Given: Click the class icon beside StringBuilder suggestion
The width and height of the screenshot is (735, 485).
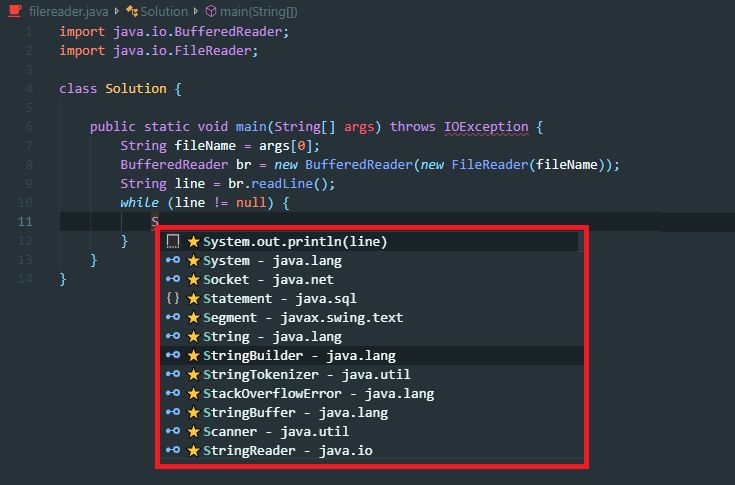Looking at the screenshot, I should pyautogui.click(x=173, y=355).
